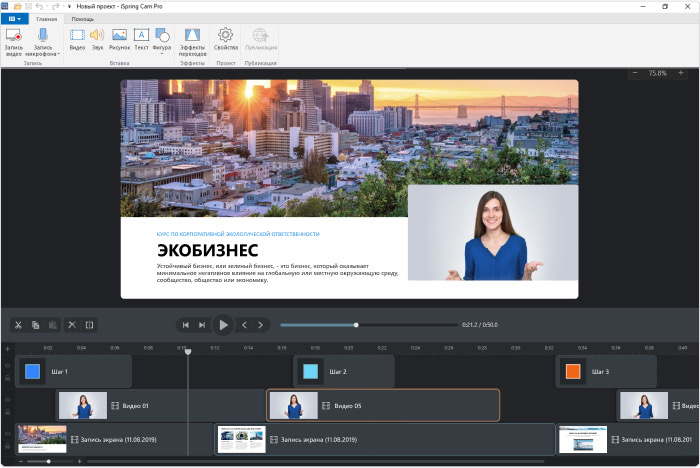Viewport: 700px width, 468px height.
Task: Jump to the beginning of the timeline
Action: click(x=186, y=325)
